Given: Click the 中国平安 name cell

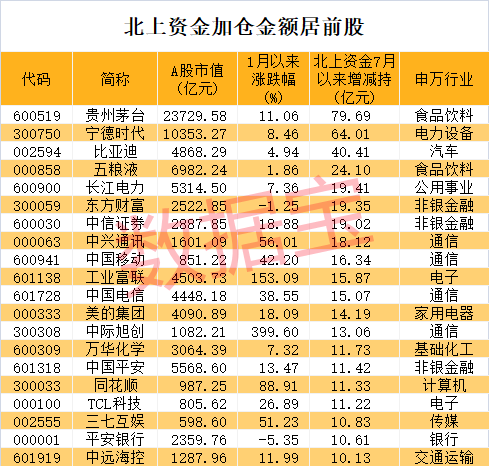Looking at the screenshot, I should click(x=115, y=367).
